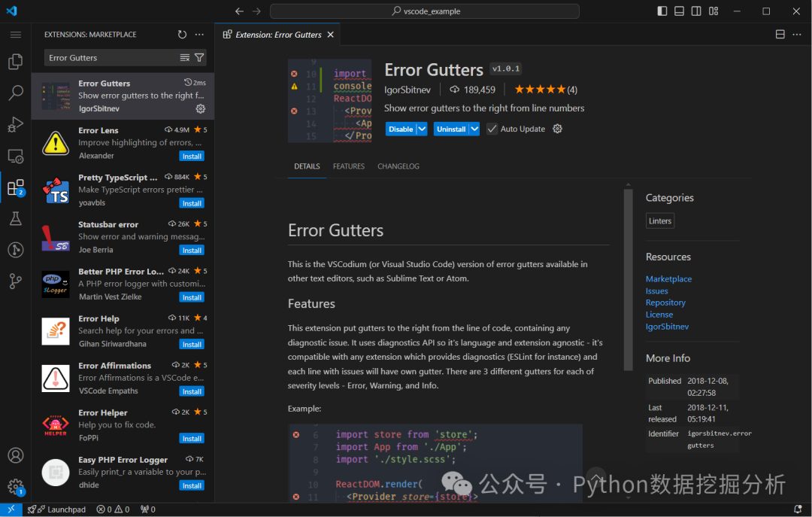Screen dimensions: 812x517
Task: Open the Extensions view icon
Action: coord(16,187)
